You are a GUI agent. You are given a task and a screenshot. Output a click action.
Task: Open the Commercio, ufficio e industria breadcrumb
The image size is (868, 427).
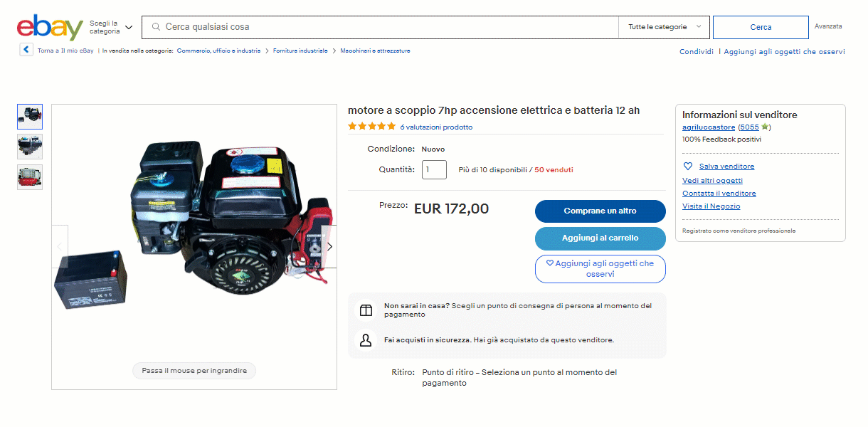(x=218, y=51)
